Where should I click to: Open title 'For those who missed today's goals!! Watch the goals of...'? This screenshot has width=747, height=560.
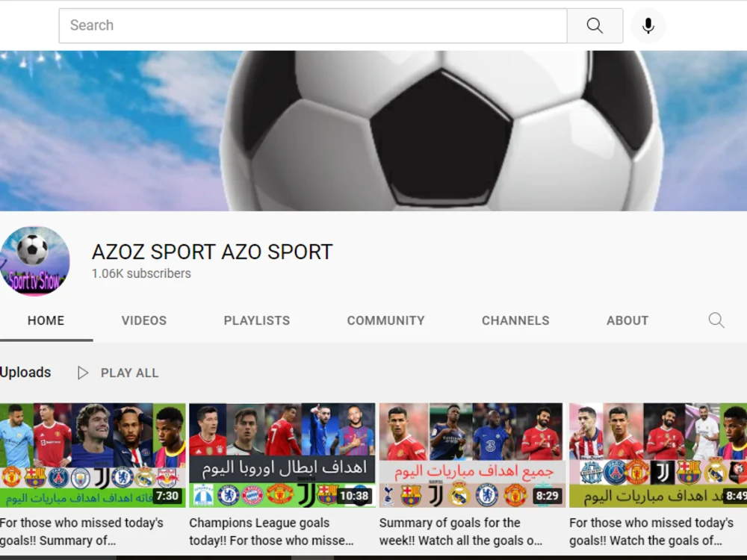651,532
